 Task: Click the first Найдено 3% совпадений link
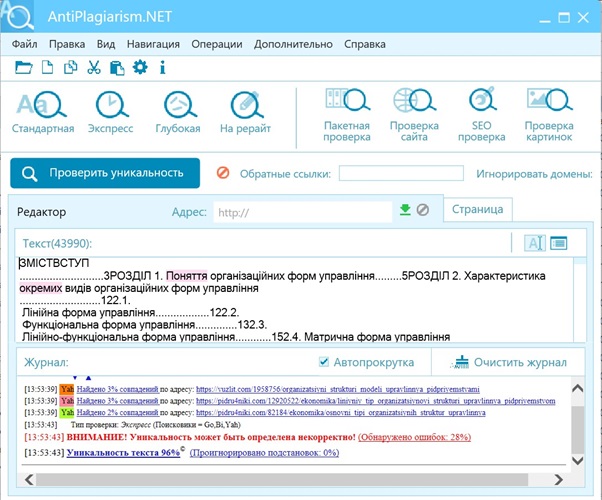(118, 389)
